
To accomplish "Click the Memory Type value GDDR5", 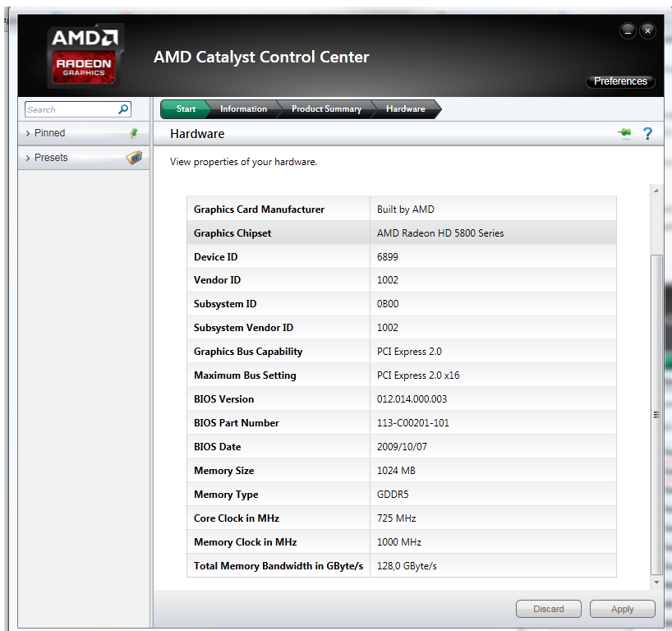I will tap(393, 495).
